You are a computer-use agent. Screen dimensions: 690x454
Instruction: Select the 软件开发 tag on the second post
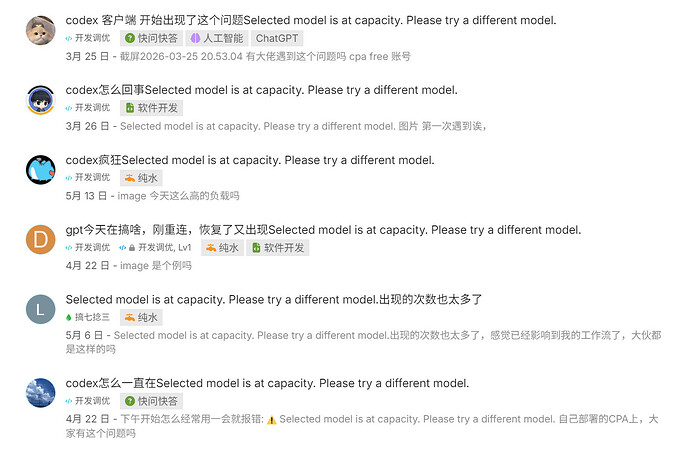152,108
